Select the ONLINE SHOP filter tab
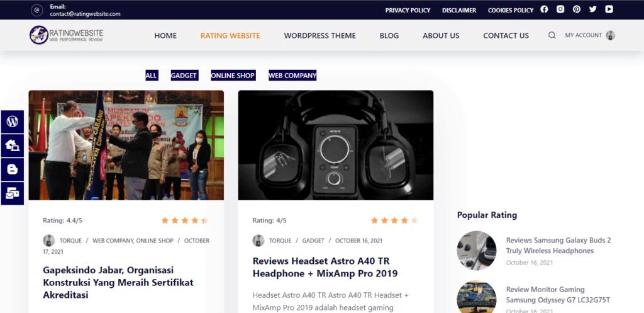Viewport: 644px width, 313px height. [x=233, y=76]
